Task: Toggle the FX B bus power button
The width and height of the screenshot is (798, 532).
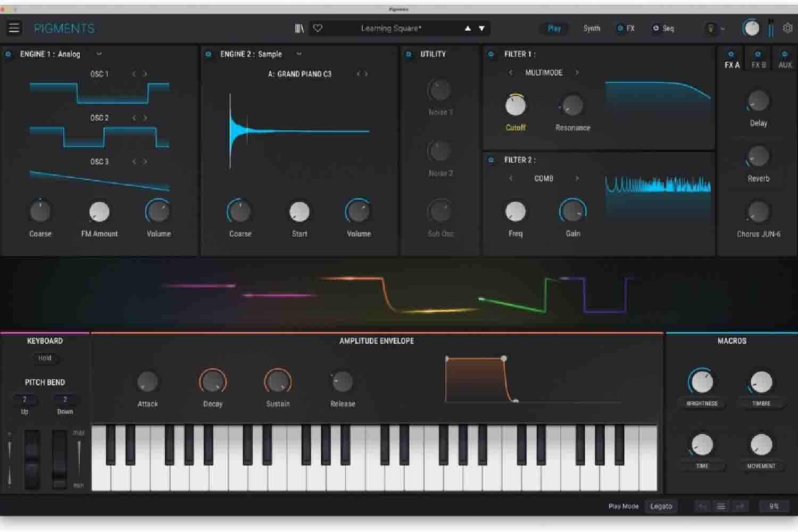Action: point(758,54)
